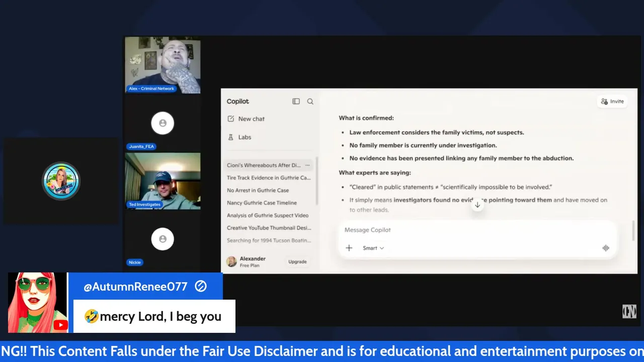The image size is (644, 362).
Task: Click the chat history sidebar scrollbar
Action: click(317, 181)
